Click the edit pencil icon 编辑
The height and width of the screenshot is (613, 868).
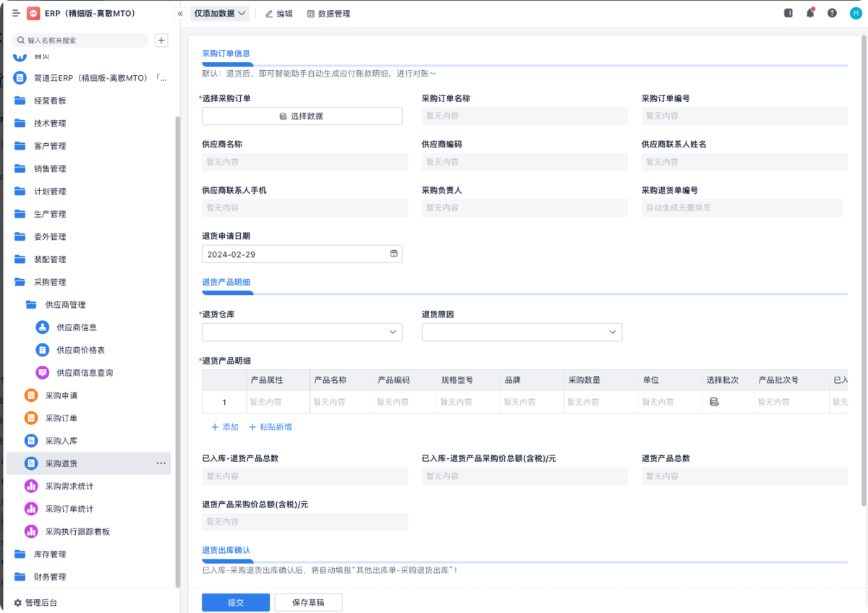(x=278, y=13)
